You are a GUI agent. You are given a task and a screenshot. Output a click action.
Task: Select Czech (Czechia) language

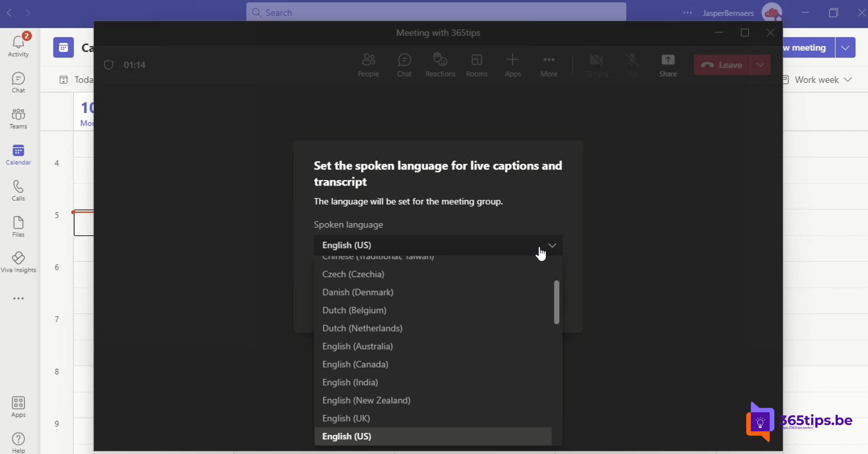pyautogui.click(x=433, y=274)
